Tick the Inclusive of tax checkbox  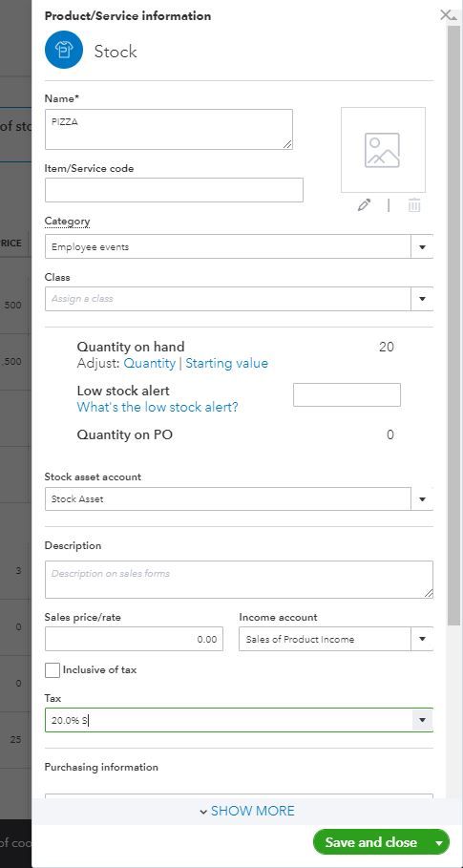coord(53,669)
